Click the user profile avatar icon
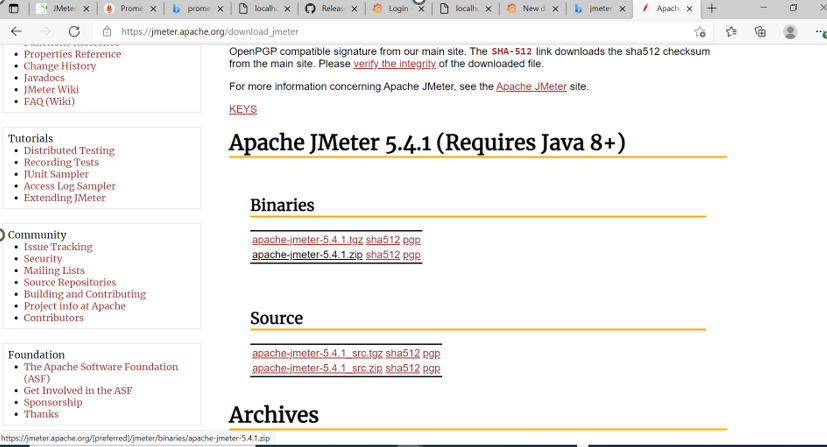Image resolution: width=827 pixels, height=447 pixels. pyautogui.click(x=790, y=31)
